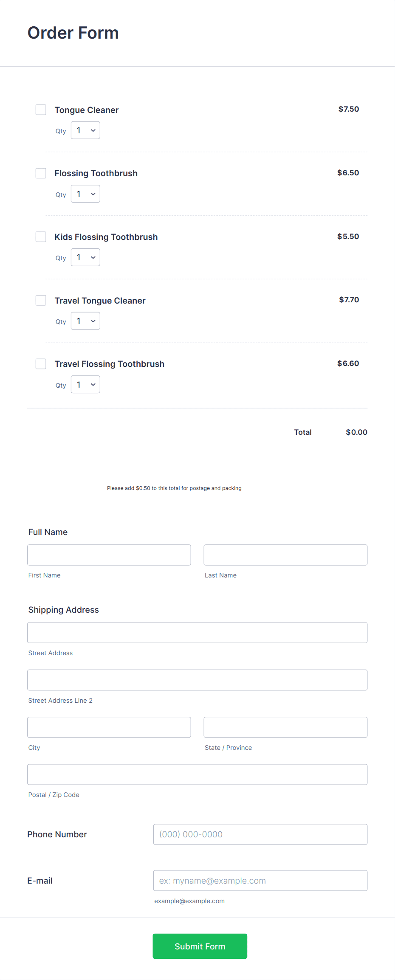The width and height of the screenshot is (395, 980).
Task: Click inside the City field
Action: 109,727
